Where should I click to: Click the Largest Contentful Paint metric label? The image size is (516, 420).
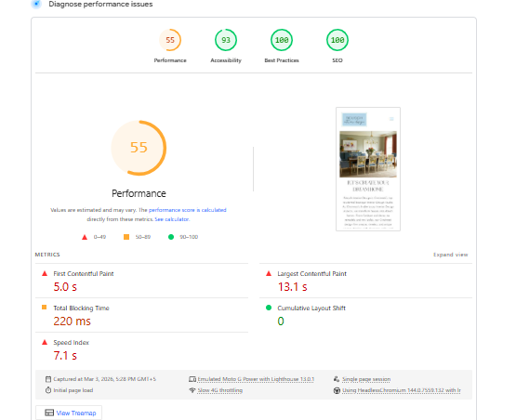tap(311, 273)
